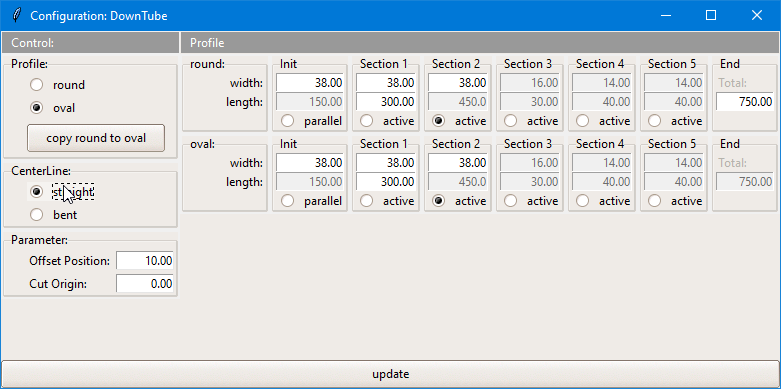Toggle oval Init parallel radio button

click(x=287, y=201)
